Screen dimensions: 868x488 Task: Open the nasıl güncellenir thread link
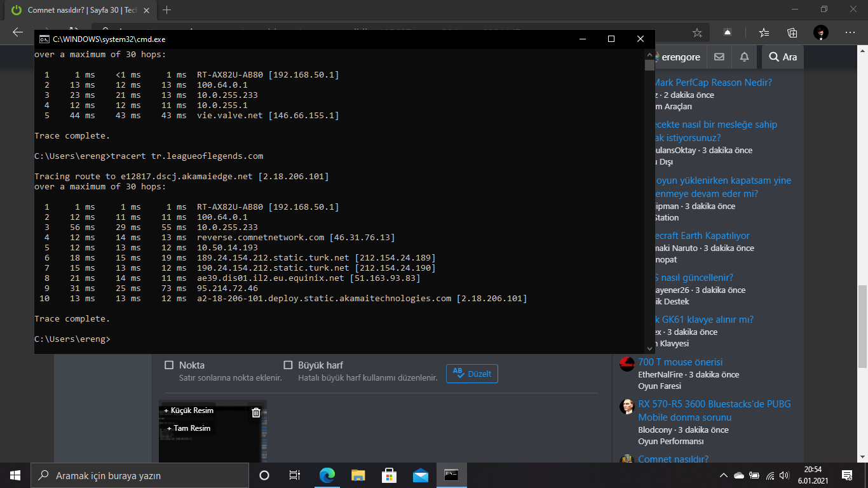[x=693, y=278]
